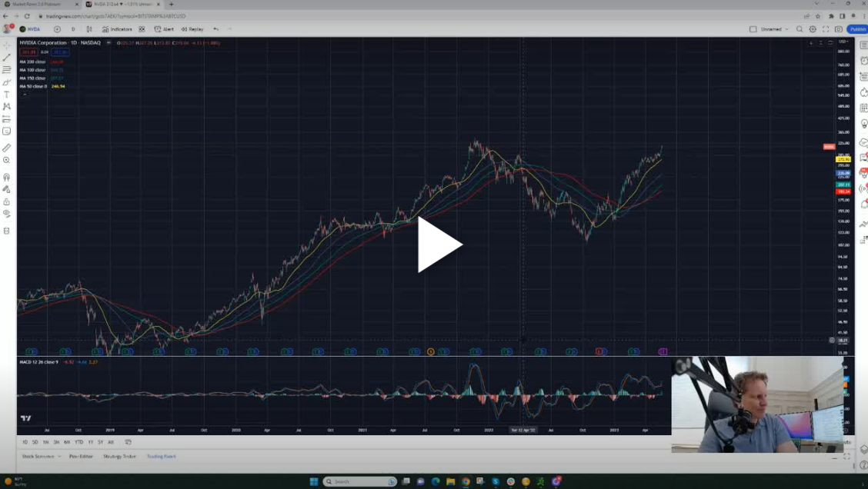Open the Unnamed layout dropdown
868x489 pixels.
[774, 29]
